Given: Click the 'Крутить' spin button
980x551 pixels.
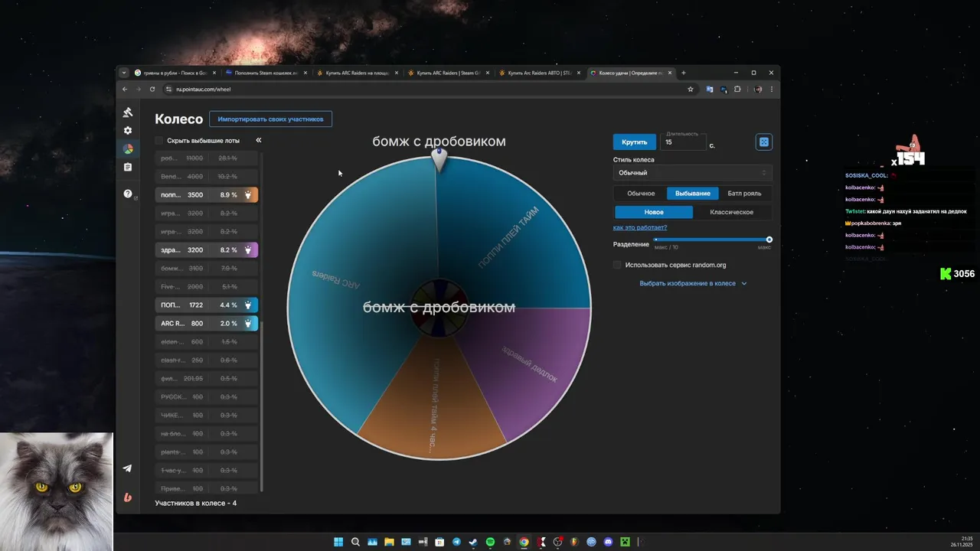Looking at the screenshot, I should 634,142.
